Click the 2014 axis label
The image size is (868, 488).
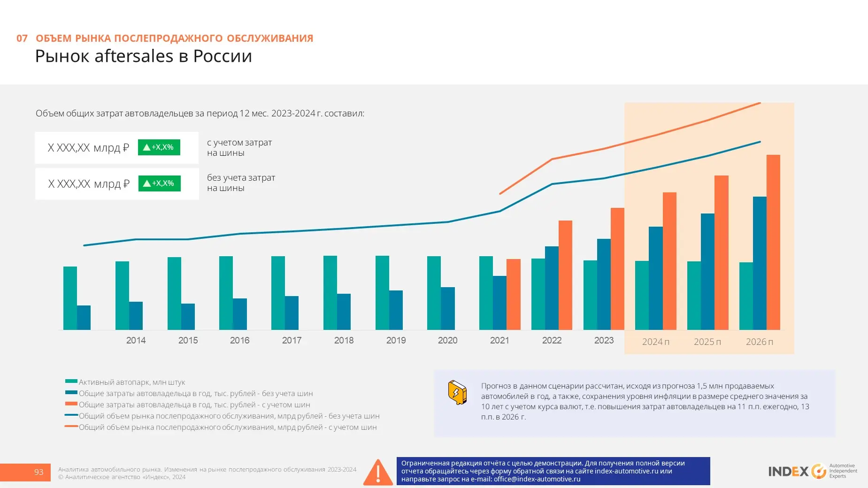click(x=136, y=341)
